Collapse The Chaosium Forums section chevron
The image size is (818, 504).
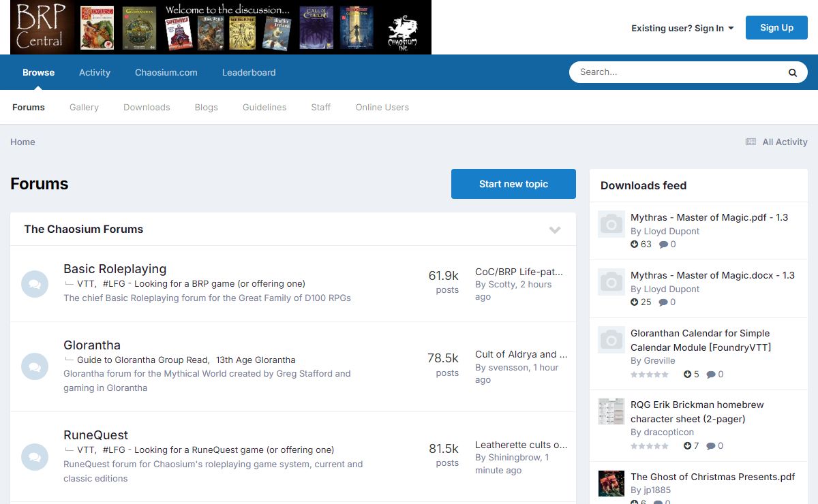(555, 230)
